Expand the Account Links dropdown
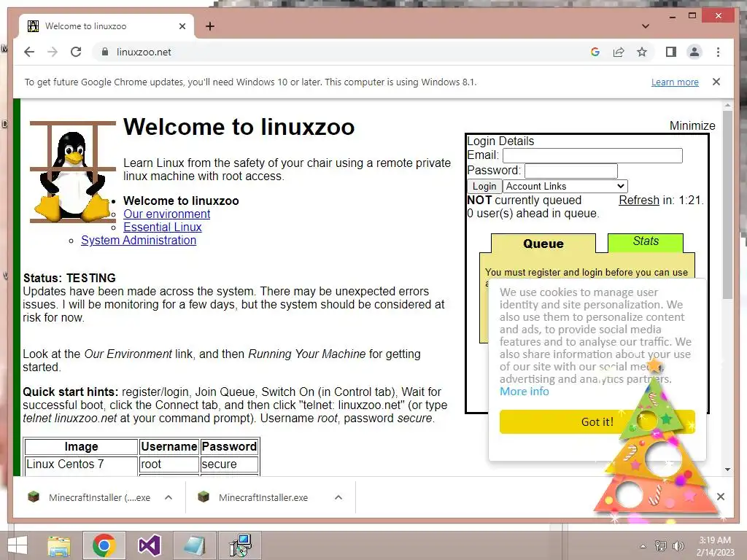 click(x=565, y=186)
